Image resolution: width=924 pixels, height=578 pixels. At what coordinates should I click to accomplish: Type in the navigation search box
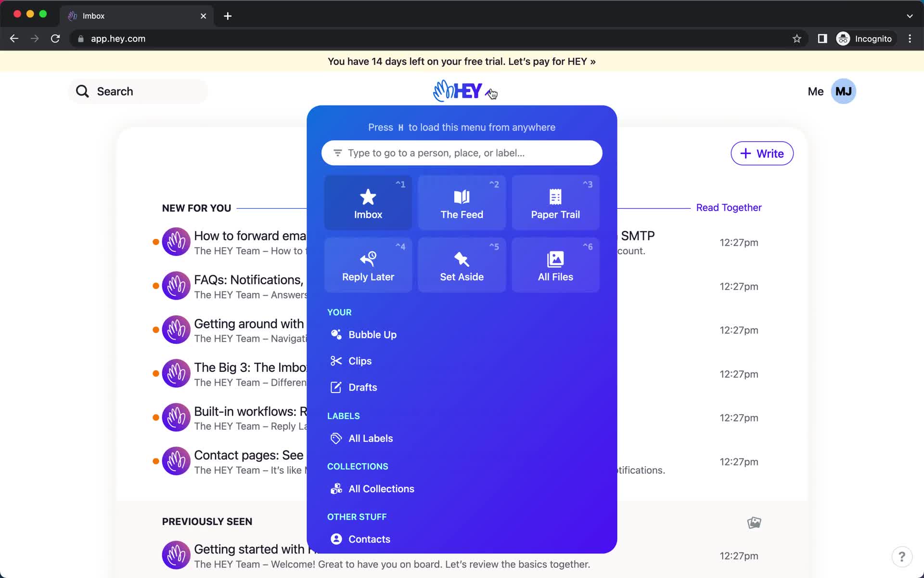[462, 153]
